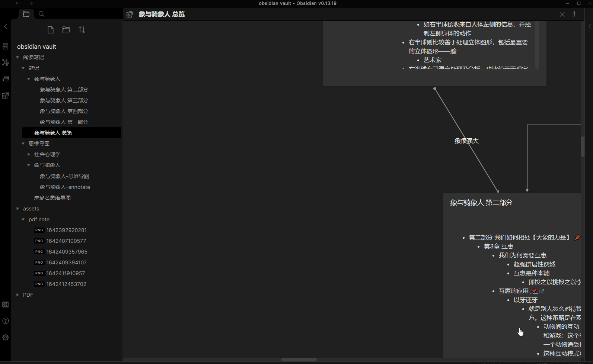Open 象与骑象人-思维导图 file
This screenshot has width=593, height=364.
(64, 176)
